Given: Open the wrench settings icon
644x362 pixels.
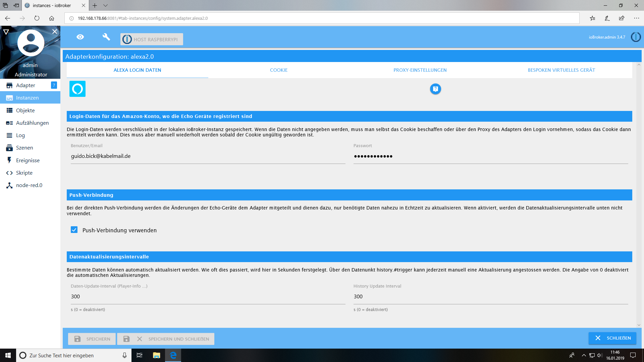Looking at the screenshot, I should click(106, 37).
